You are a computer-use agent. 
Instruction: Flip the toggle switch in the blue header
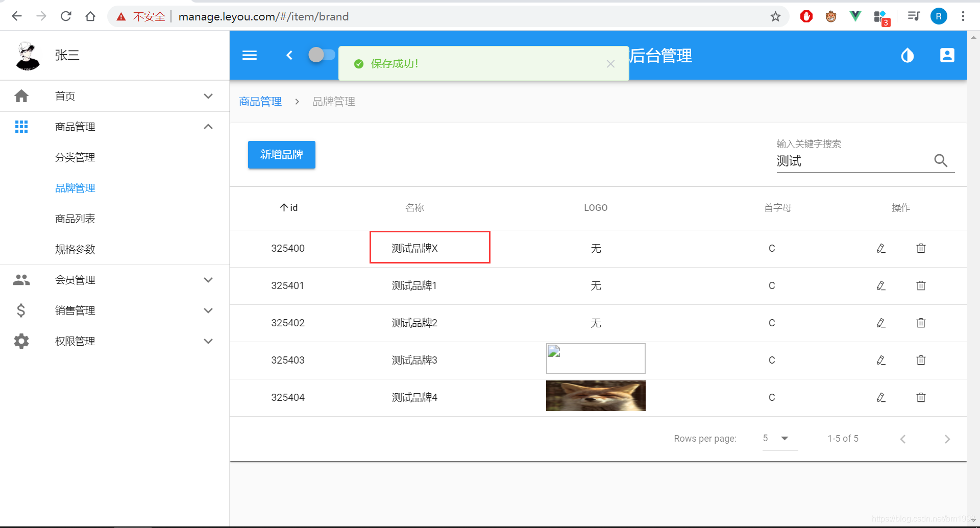pyautogui.click(x=322, y=55)
